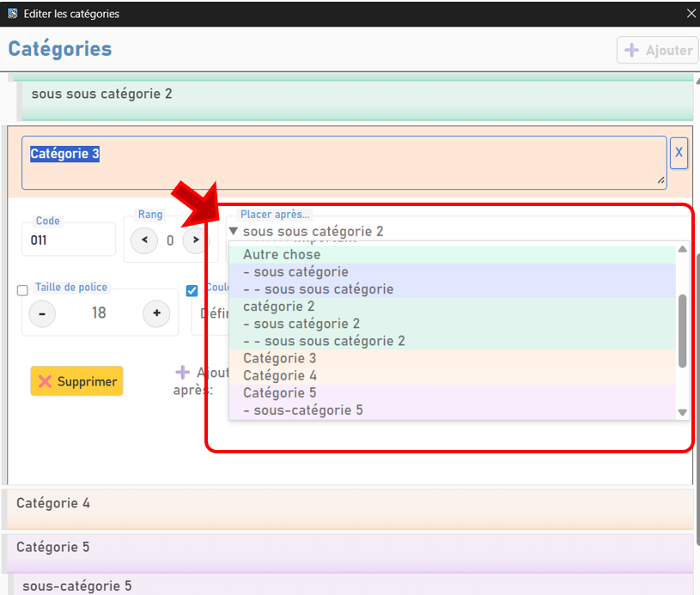Click the plus icon next to Ajouter après
Screen dimensions: 700x595
coord(182,372)
